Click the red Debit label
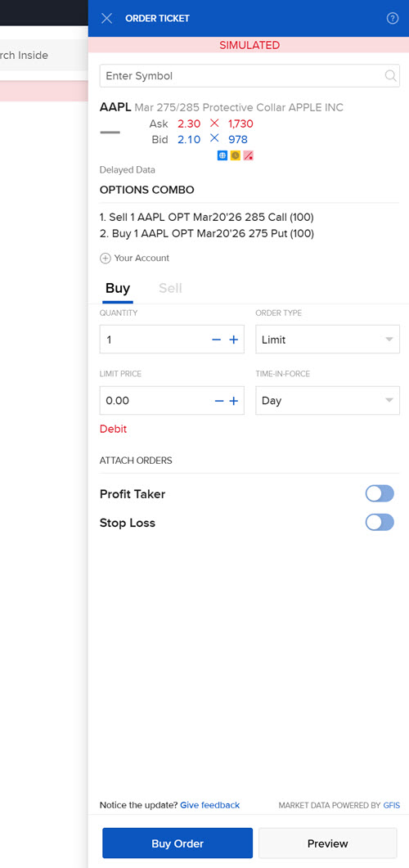409x868 pixels. point(113,429)
